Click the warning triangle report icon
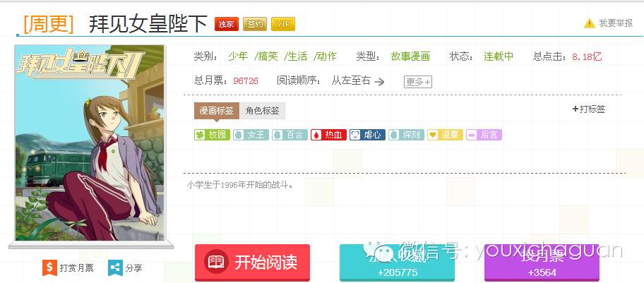The height and width of the screenshot is (283, 644). click(x=590, y=23)
